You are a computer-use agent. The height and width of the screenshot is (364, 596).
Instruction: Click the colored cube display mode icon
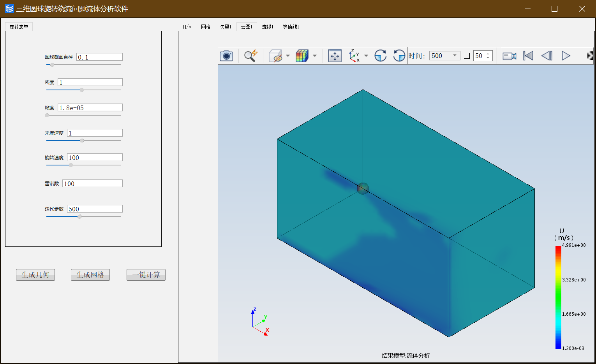(302, 56)
